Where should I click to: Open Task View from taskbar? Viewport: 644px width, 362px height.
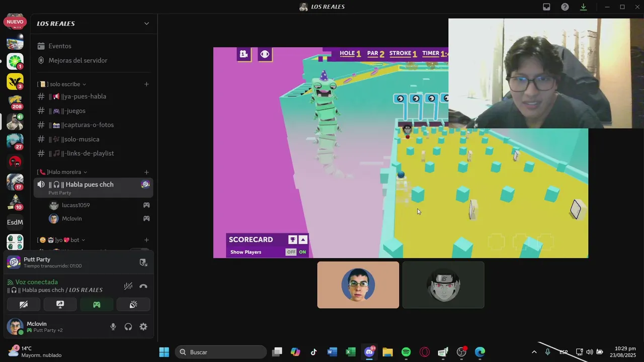point(277,352)
